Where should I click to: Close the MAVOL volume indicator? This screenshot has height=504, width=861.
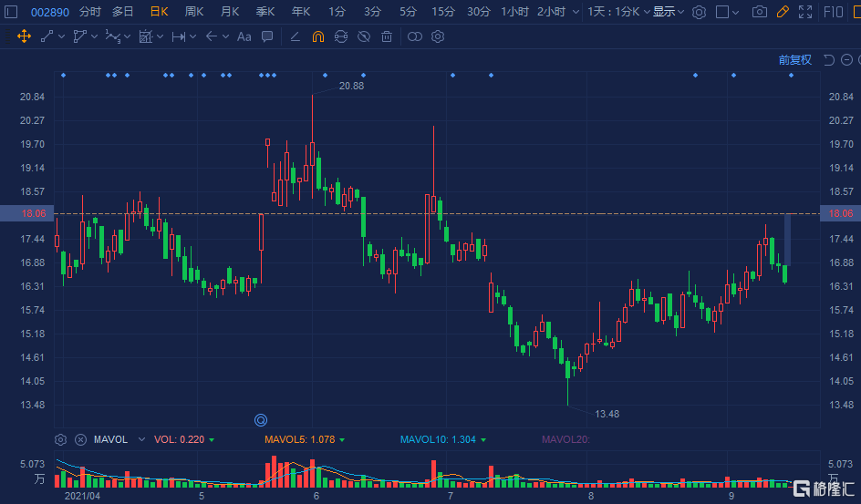point(80,439)
